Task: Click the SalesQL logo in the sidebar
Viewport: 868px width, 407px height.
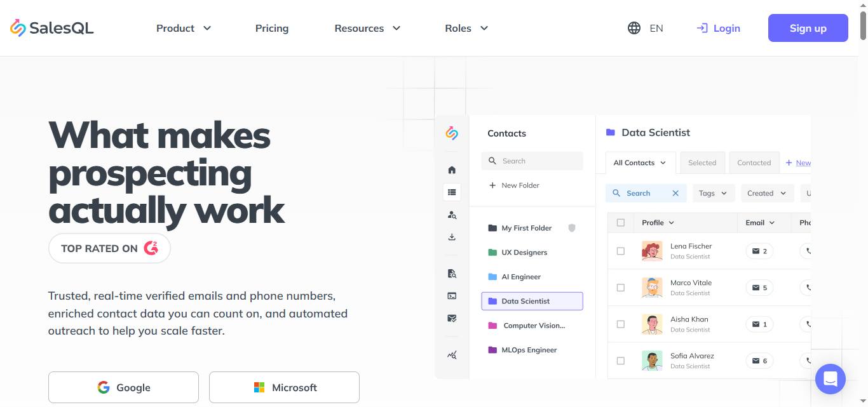Action: (452, 133)
